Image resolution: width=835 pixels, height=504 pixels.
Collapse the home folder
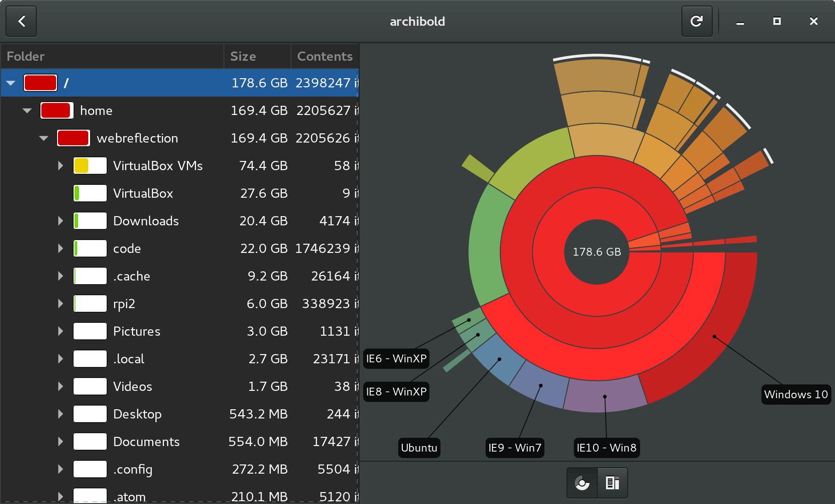pos(27,110)
